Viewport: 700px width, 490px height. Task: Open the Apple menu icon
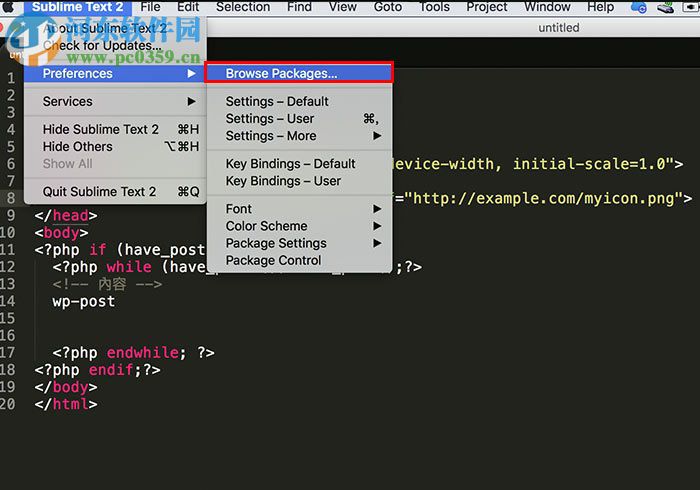[8, 7]
